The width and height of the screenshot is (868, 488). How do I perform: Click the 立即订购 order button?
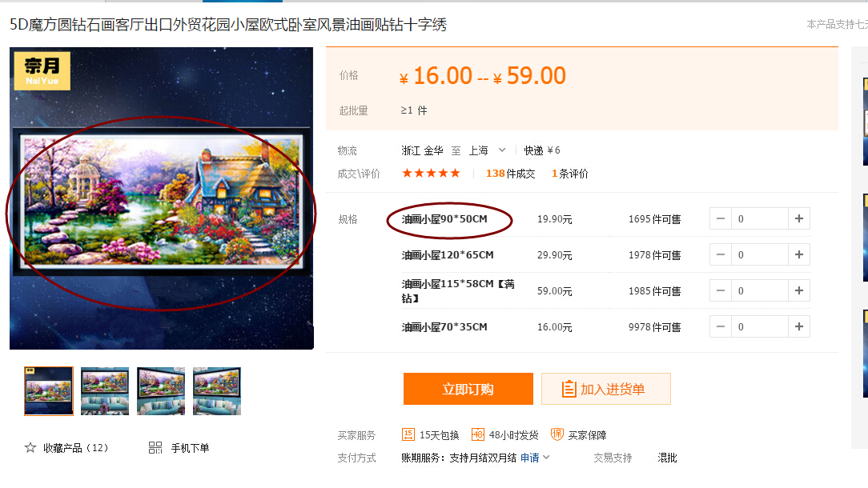tap(468, 389)
